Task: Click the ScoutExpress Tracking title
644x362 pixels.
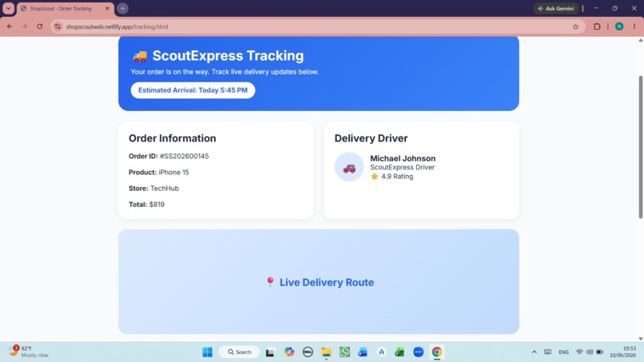Action: 228,55
